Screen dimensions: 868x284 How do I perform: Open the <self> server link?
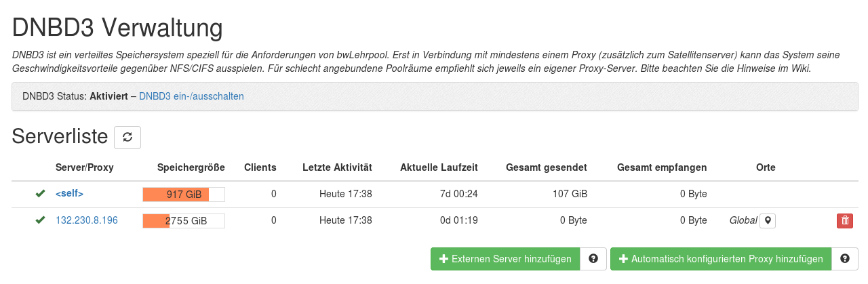(x=69, y=194)
